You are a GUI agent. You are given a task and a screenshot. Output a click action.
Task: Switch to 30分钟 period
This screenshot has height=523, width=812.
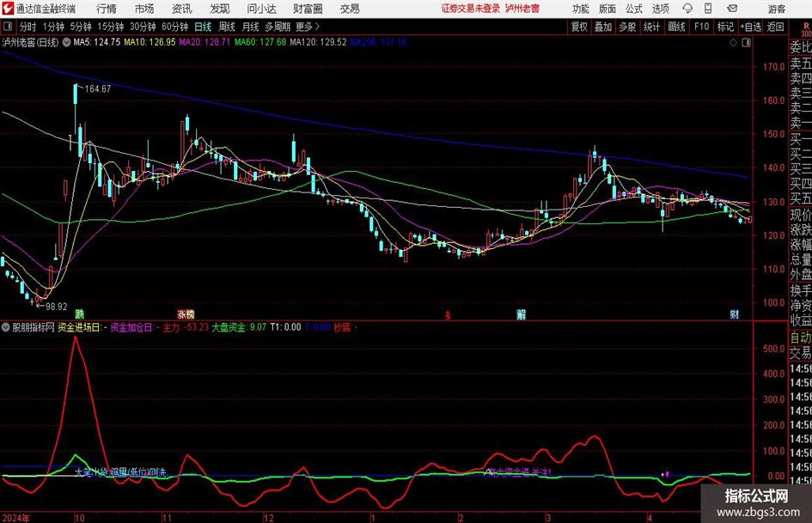click(143, 27)
